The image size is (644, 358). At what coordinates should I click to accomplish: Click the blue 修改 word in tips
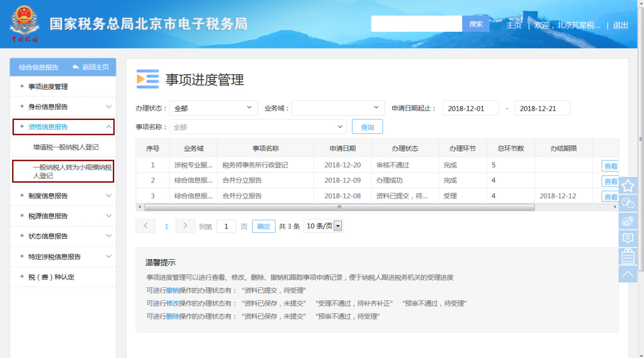click(173, 303)
